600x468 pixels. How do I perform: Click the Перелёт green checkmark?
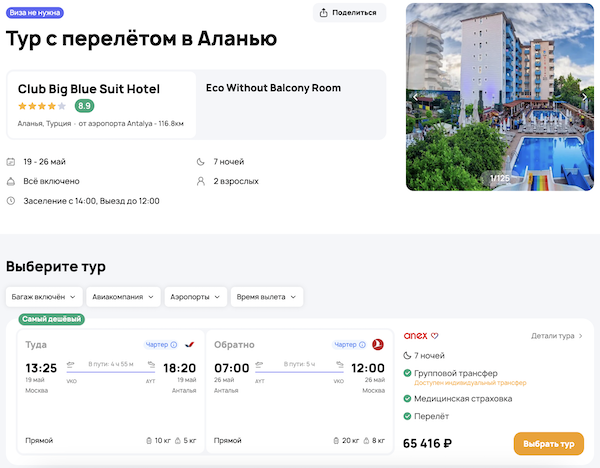coord(408,416)
